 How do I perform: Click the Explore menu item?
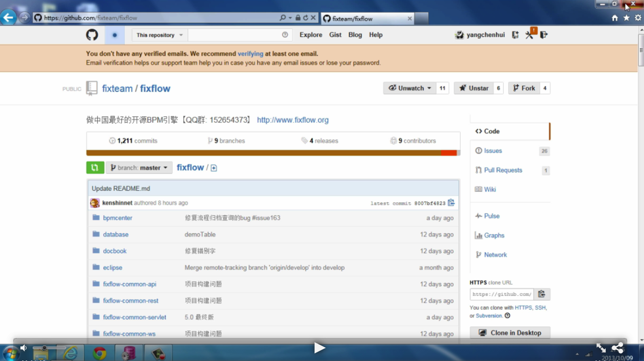click(x=311, y=35)
